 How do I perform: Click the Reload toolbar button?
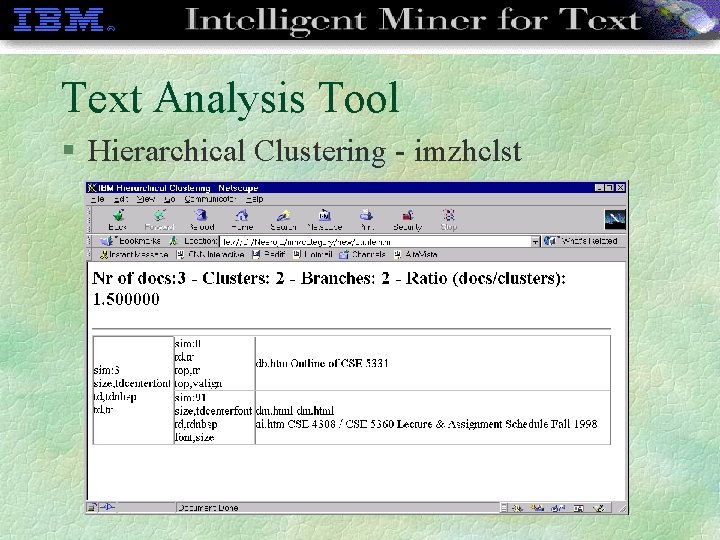click(x=202, y=219)
